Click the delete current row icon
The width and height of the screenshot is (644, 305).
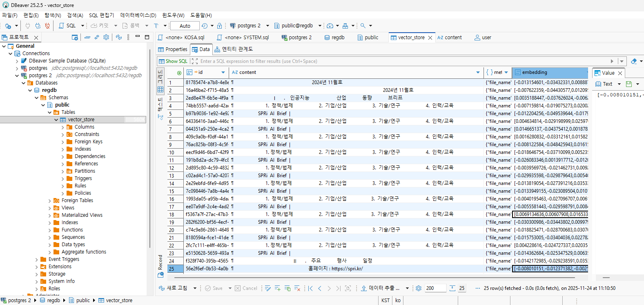[297, 288]
